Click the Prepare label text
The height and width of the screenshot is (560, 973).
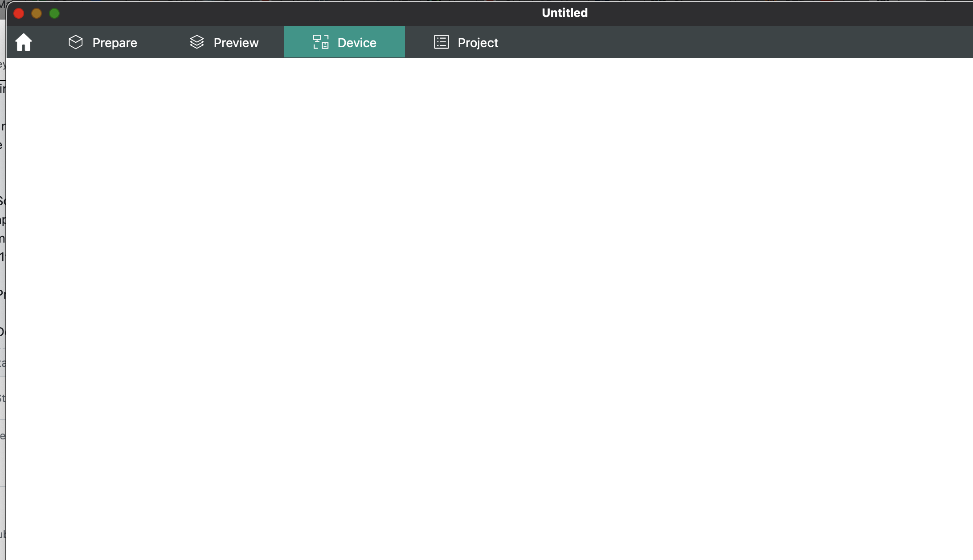[x=114, y=42]
